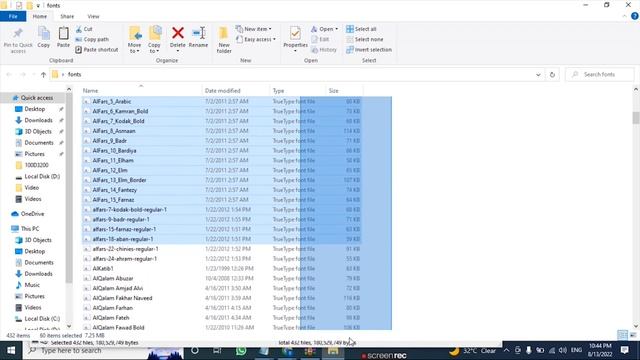Open the Windows Start menu
The height and width of the screenshot is (360, 640).
(x=11, y=351)
